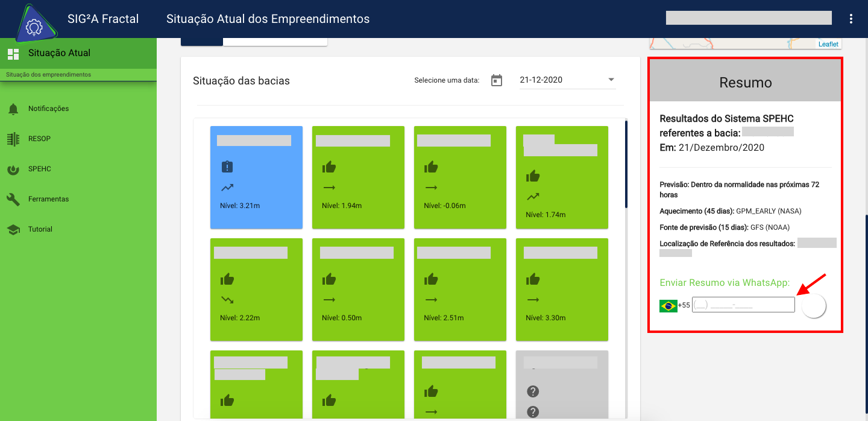
Task: Click "Localização de Referência dos resultados:" label
Action: click(x=728, y=244)
